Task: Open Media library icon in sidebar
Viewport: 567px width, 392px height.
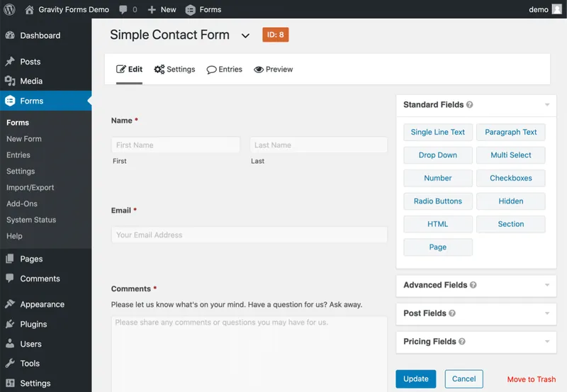Action: (10, 82)
